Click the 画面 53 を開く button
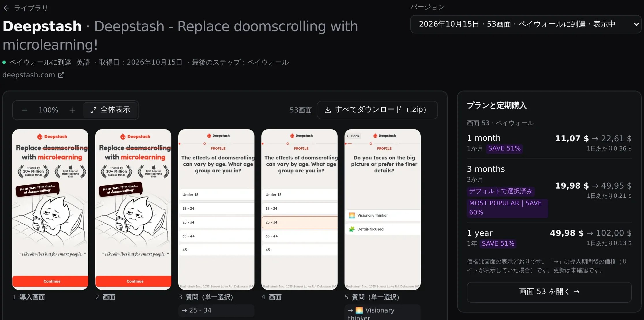Image resolution: width=644 pixels, height=320 pixels. [549, 292]
